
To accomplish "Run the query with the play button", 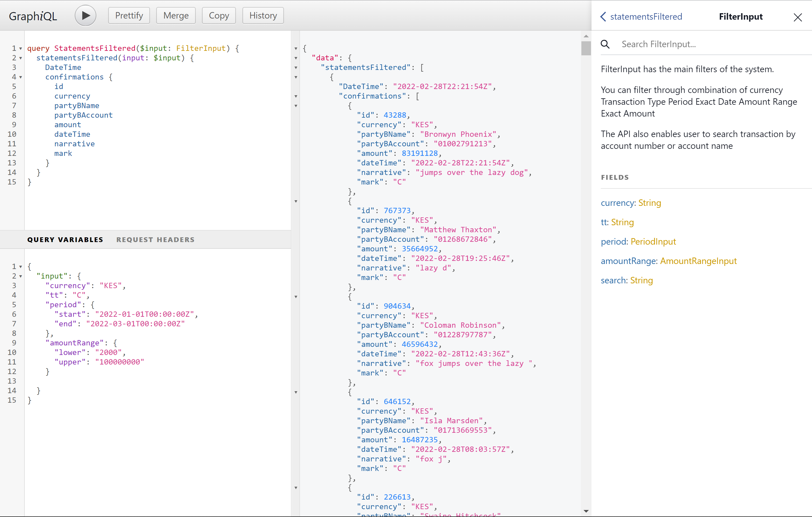I will [85, 15].
